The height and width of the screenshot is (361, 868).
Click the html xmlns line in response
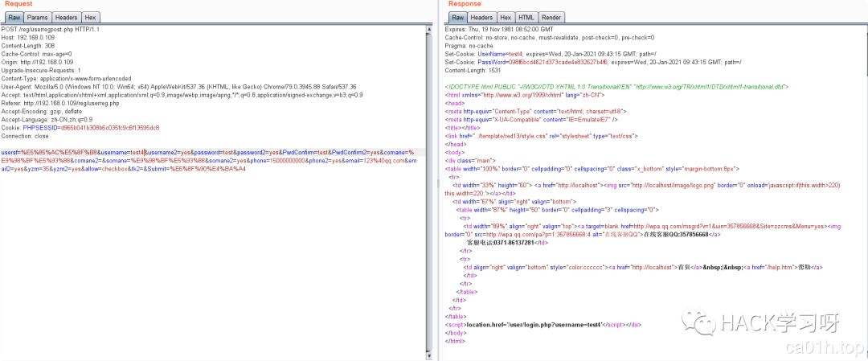point(524,95)
